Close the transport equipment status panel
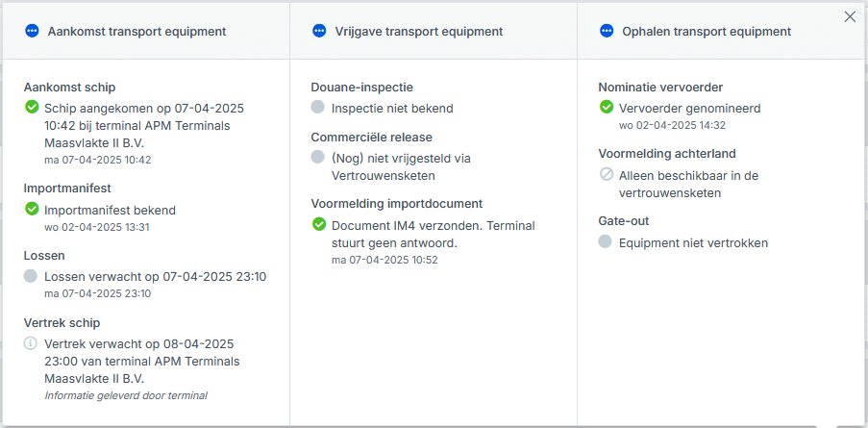Screen dimensions: 868x428 tap(850, 16)
